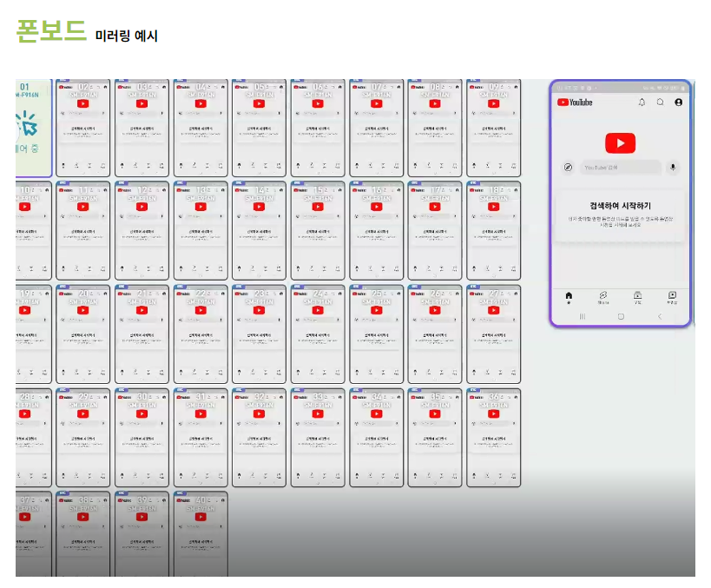Pick phone screen 25
The width and height of the screenshot is (711, 588).
377,334
